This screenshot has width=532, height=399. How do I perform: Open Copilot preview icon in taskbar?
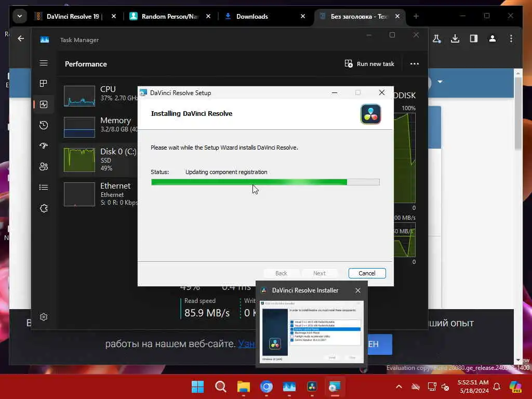[515, 387]
